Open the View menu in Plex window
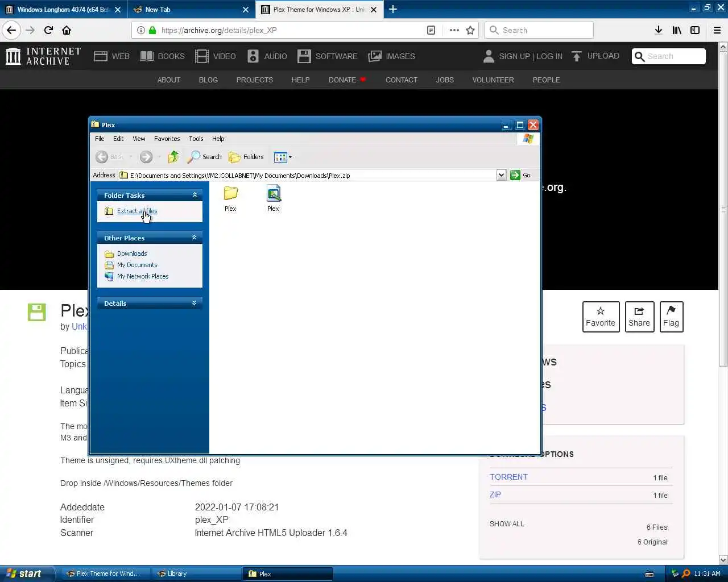728x582 pixels. pos(139,139)
